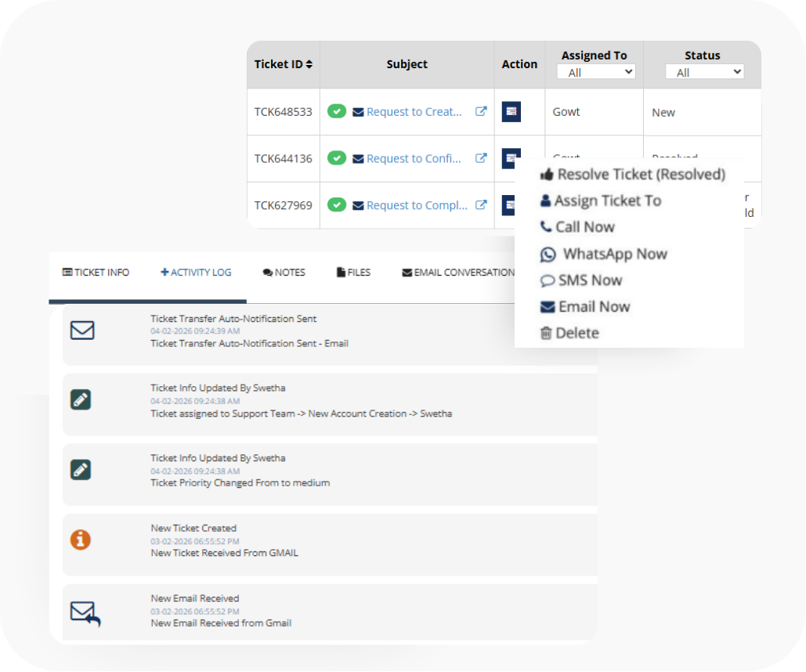This screenshot has height=672, width=806.
Task: Click the external link icon next to Request to Creat...
Action: click(x=480, y=111)
